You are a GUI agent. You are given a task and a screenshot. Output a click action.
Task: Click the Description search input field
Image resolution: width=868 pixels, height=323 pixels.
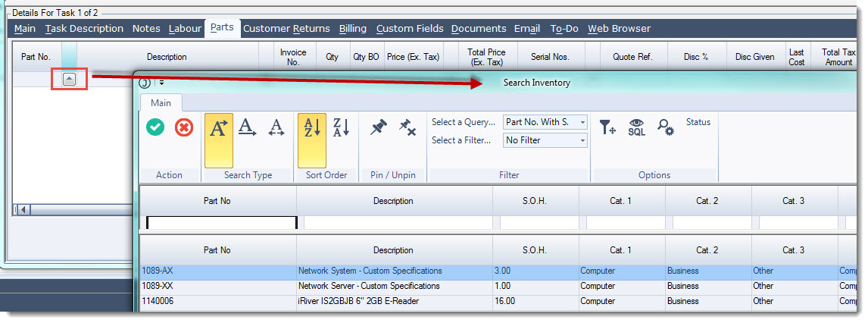click(398, 223)
